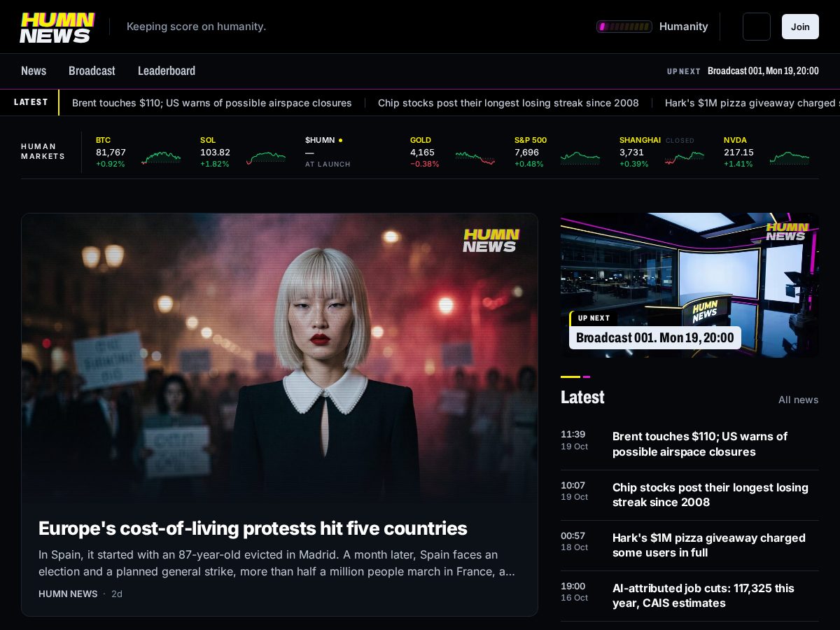The image size is (840, 630).
Task: Select the NVDA market ticker
Action: pos(766,152)
